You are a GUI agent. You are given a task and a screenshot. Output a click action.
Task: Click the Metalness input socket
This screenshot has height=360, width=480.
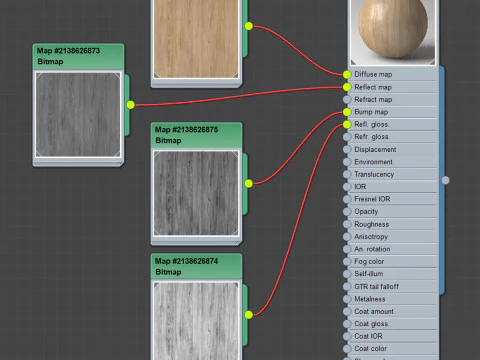347,299
